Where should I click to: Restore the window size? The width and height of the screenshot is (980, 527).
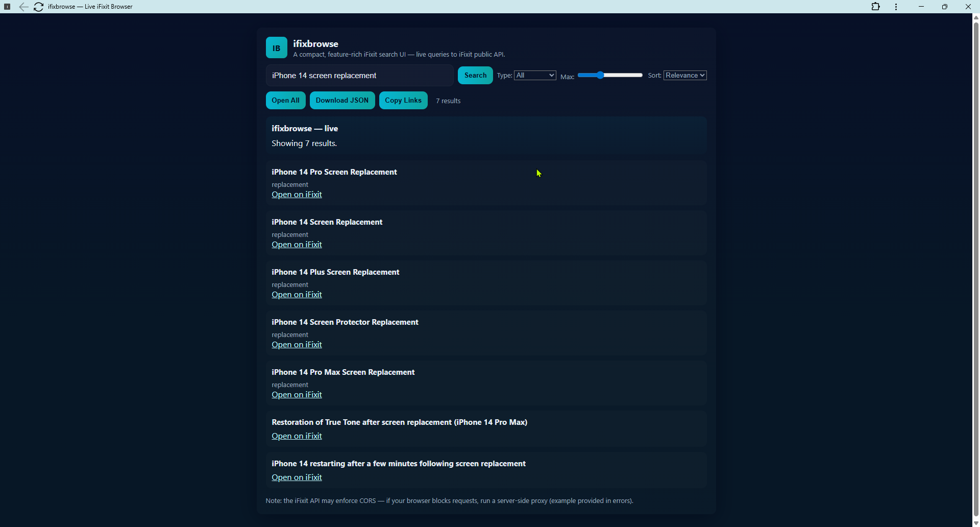point(945,7)
